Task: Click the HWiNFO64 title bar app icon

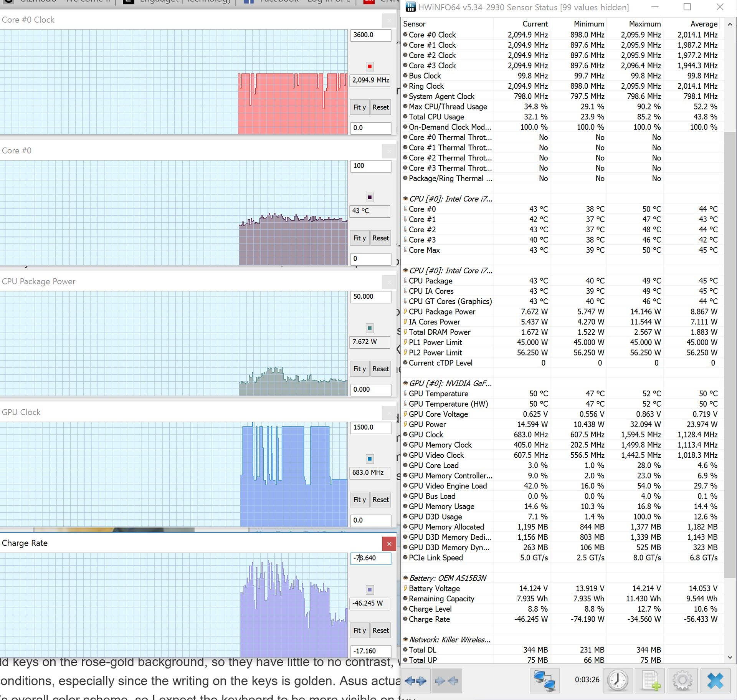Action: click(410, 7)
